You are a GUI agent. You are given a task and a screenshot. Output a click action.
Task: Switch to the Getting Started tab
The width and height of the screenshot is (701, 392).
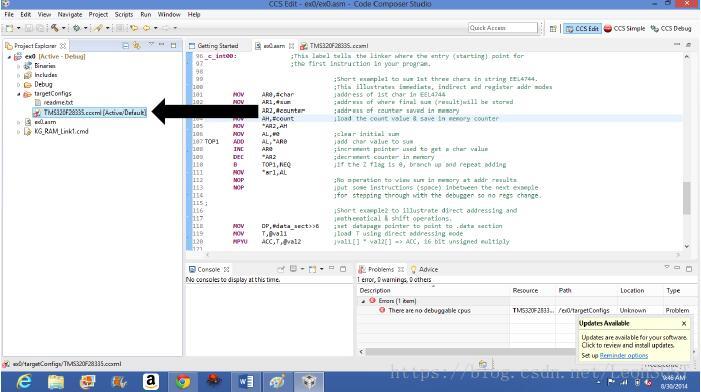pyautogui.click(x=213, y=46)
